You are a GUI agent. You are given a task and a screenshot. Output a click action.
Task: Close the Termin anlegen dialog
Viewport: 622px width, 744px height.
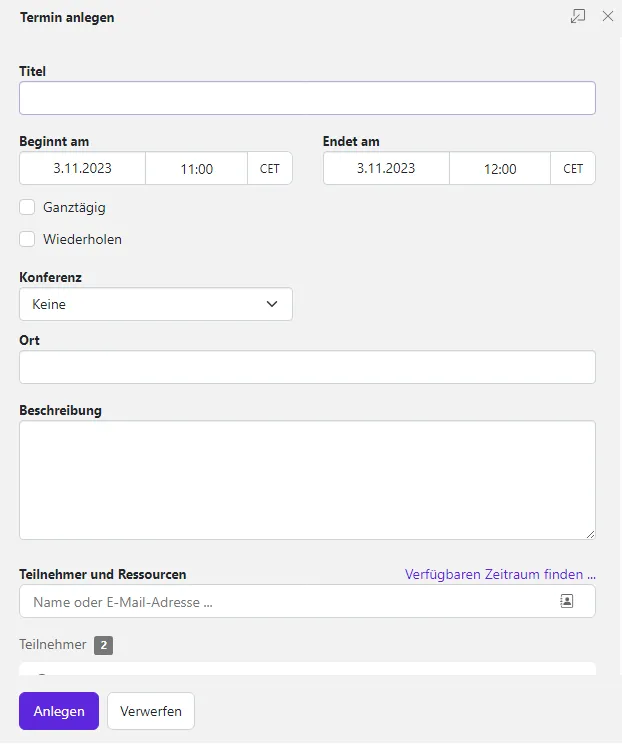[x=607, y=17]
